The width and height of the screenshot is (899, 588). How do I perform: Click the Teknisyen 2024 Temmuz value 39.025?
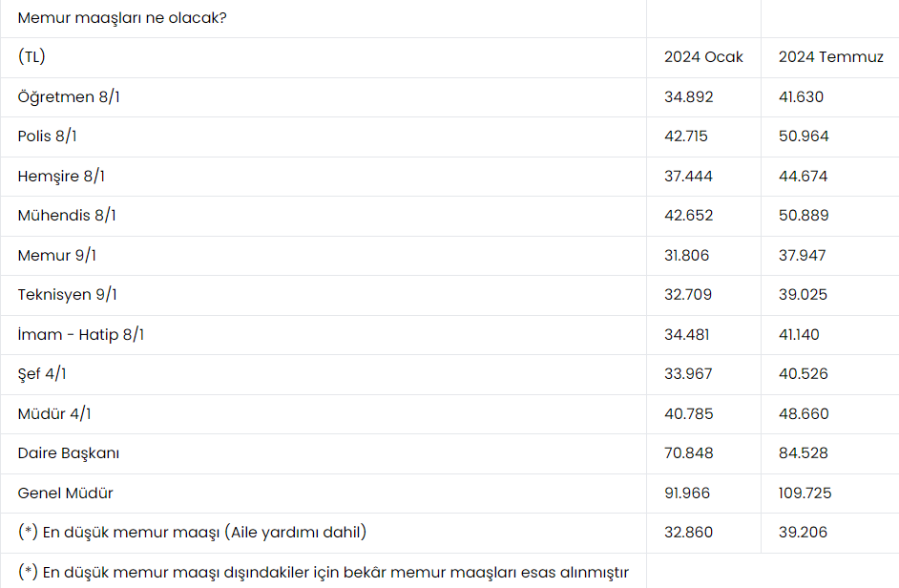[x=803, y=295]
